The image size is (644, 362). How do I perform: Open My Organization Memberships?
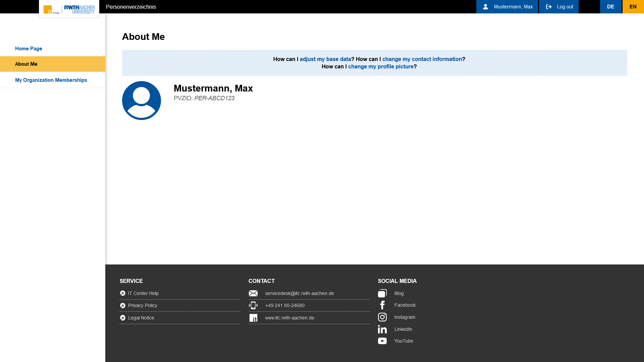51,80
